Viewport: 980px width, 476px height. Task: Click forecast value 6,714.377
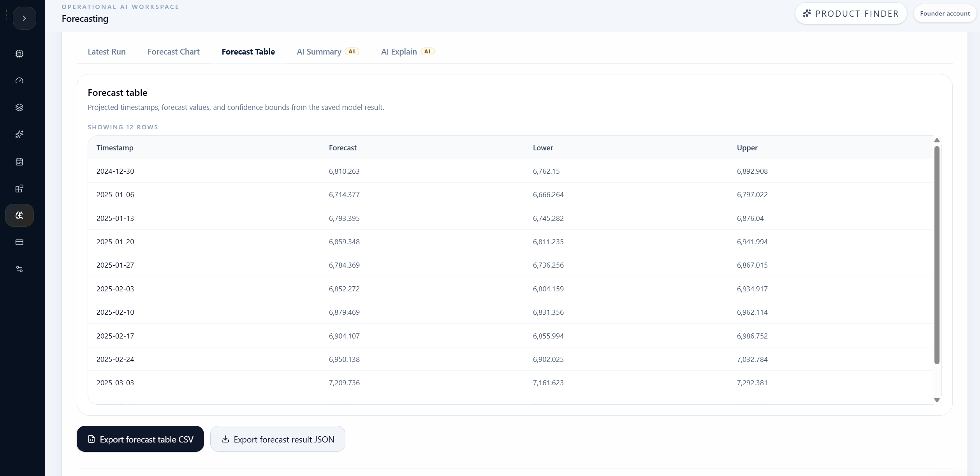[344, 194]
